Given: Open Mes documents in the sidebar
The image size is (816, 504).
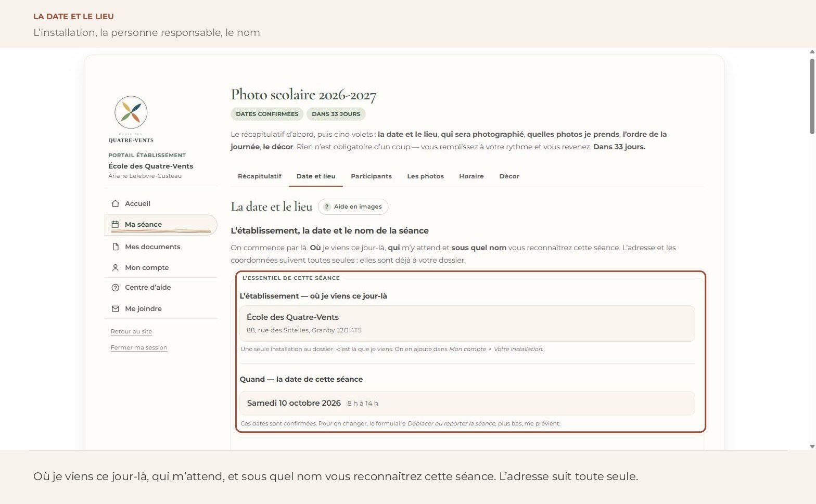Looking at the screenshot, I should click(x=161, y=247).
